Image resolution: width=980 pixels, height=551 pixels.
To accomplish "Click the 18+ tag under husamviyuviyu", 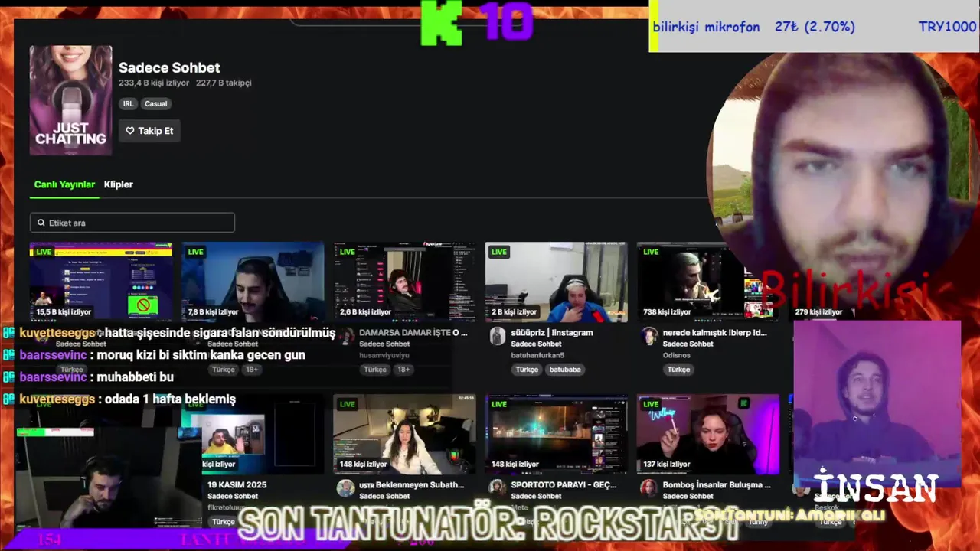I will pos(403,370).
